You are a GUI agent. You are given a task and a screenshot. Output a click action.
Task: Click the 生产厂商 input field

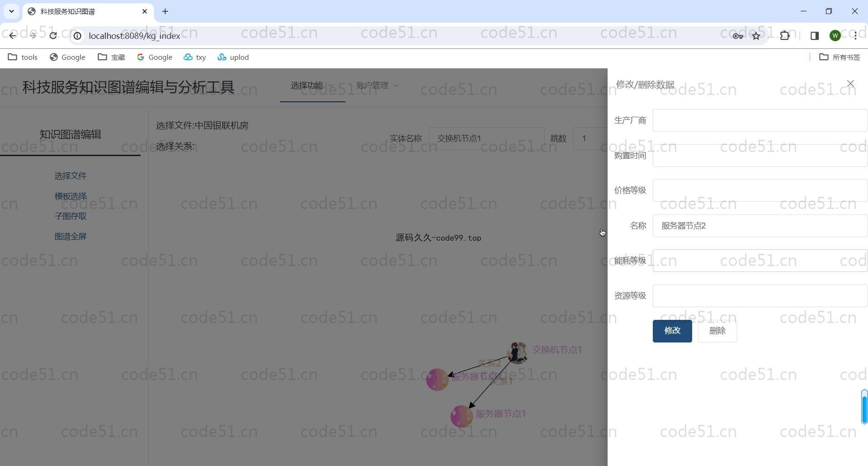759,120
